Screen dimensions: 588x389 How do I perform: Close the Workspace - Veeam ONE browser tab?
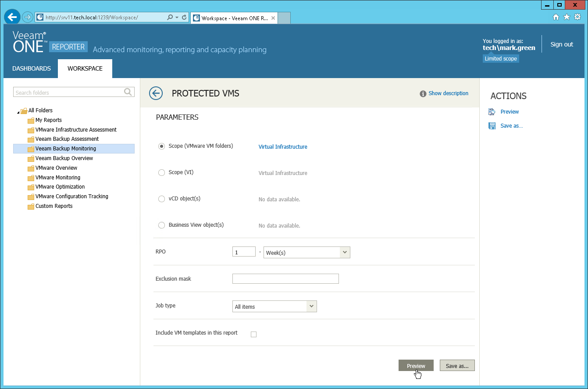[x=273, y=18]
